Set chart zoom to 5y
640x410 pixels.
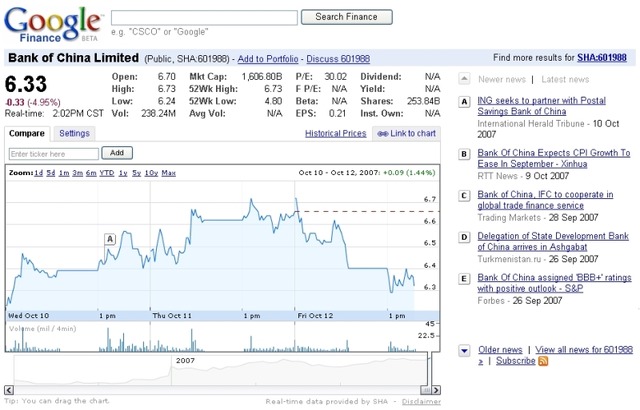click(x=136, y=173)
